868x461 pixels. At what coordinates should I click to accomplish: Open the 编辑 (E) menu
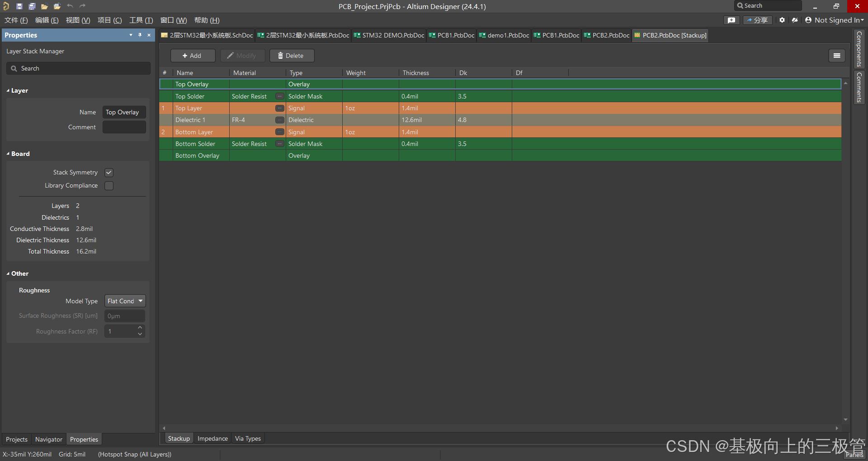click(47, 20)
